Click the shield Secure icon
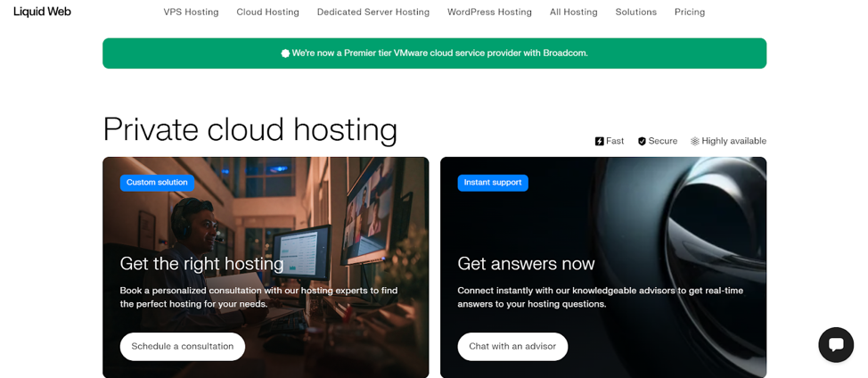This screenshot has width=868, height=378. (642, 141)
